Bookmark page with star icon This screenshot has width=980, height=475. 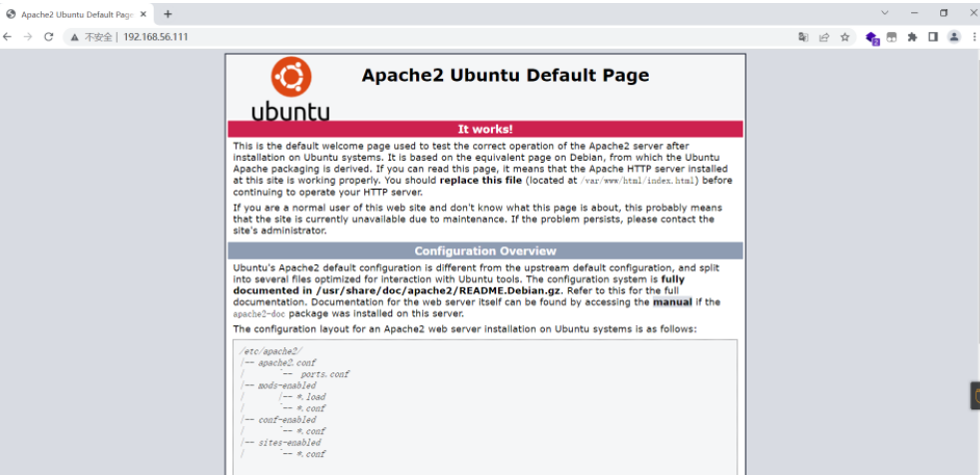pyautogui.click(x=845, y=38)
